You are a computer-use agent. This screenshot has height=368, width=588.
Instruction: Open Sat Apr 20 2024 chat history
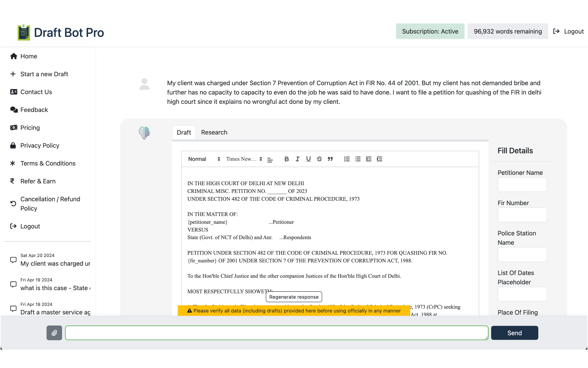[50, 260]
